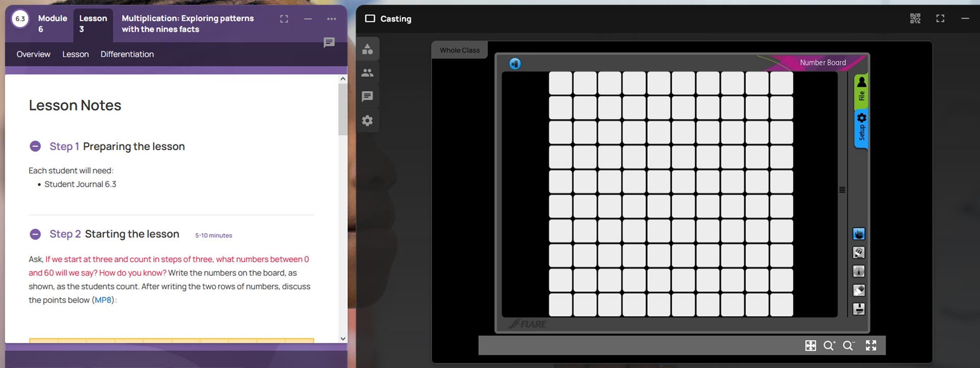Switch to the Lesson tab
Screen dimensions: 980x368
76,54
